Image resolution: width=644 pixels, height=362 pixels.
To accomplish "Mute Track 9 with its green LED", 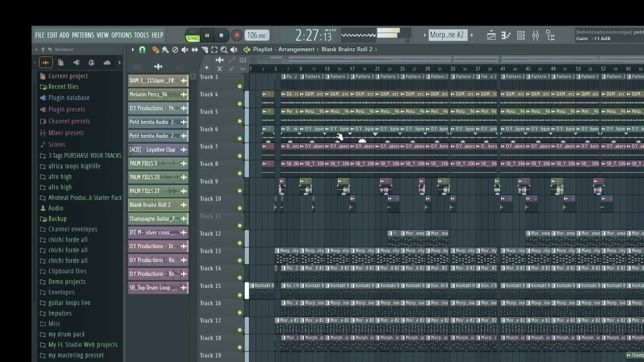I will pos(239,191).
